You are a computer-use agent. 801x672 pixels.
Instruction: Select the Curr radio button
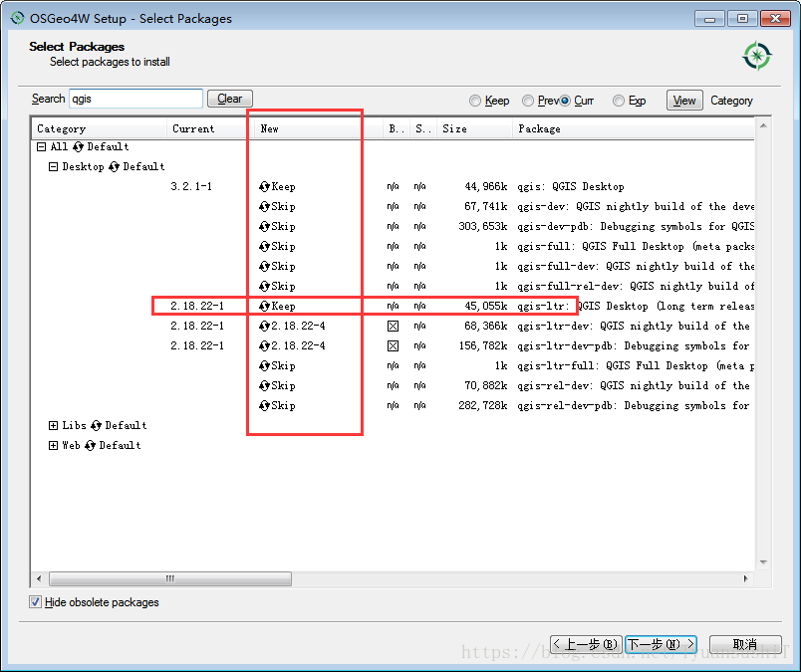point(565,101)
